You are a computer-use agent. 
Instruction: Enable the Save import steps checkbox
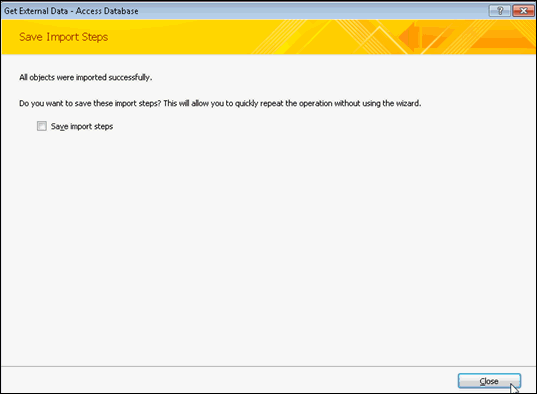(42, 126)
